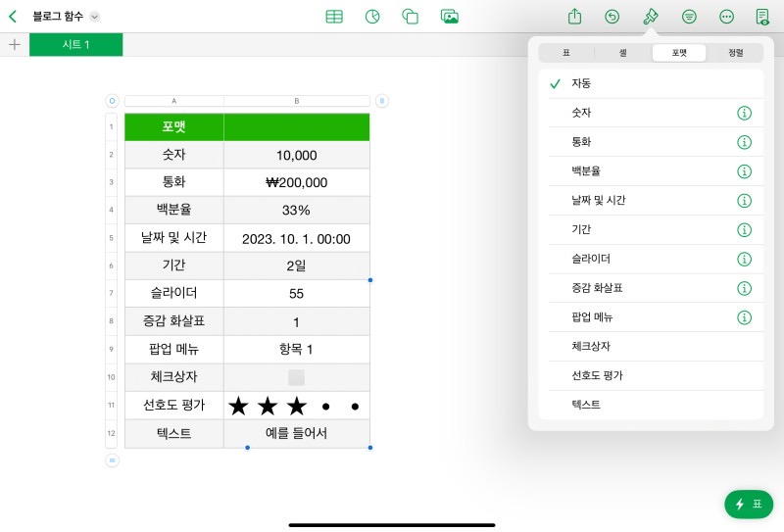This screenshot has height=532, width=784.
Task: Select column A header
Action: (x=174, y=101)
